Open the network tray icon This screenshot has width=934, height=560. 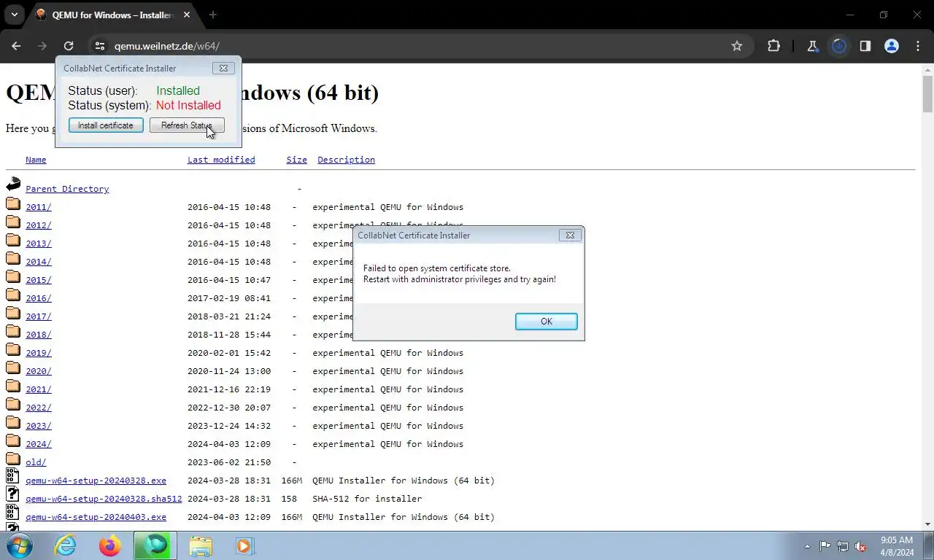pyautogui.click(x=843, y=546)
